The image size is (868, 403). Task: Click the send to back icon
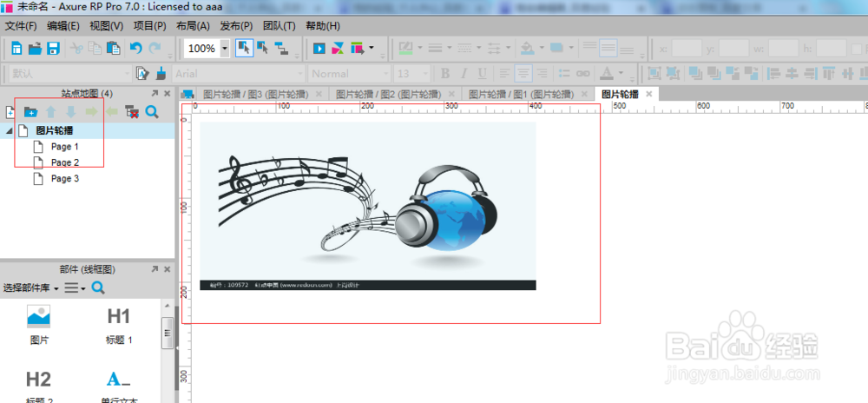pos(714,73)
